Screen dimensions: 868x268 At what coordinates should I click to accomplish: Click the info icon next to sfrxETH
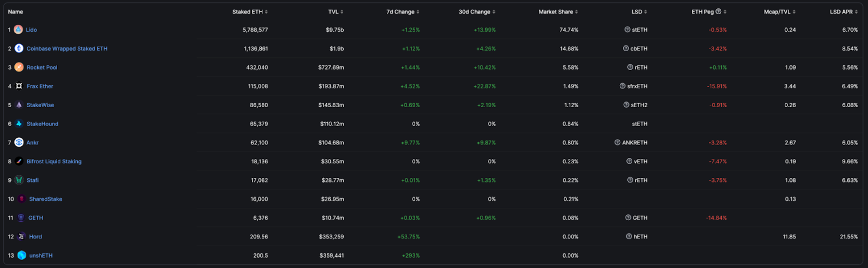click(x=622, y=86)
